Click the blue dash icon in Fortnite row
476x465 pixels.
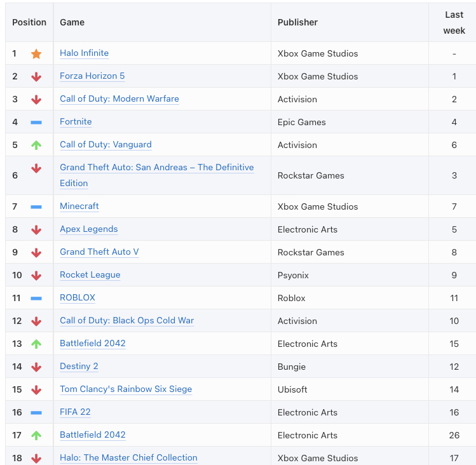point(36,123)
